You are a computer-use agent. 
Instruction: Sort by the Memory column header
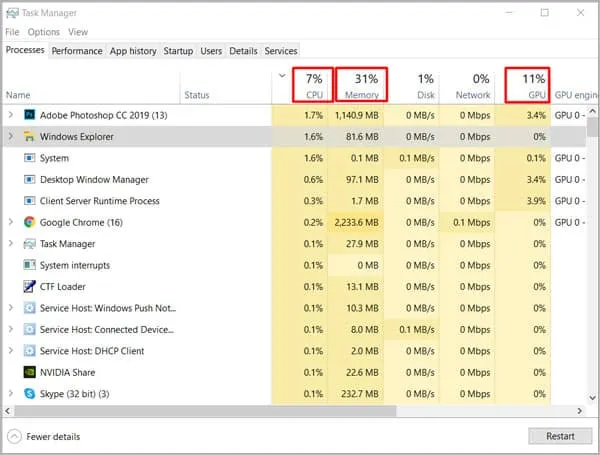(x=362, y=85)
